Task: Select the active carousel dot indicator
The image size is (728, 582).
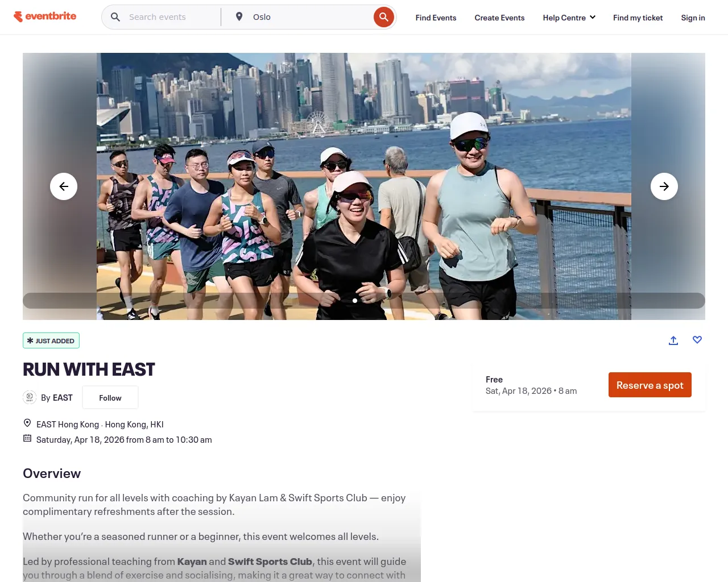Action: click(355, 301)
